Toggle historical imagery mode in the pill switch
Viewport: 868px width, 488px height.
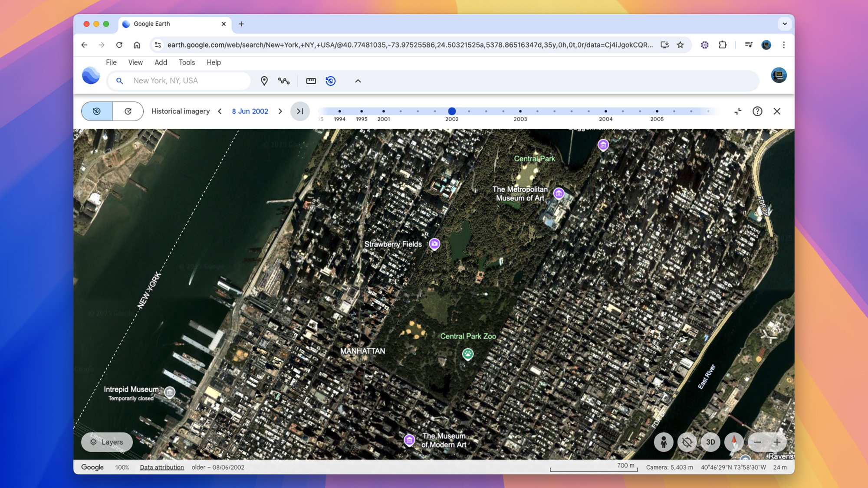tap(96, 111)
